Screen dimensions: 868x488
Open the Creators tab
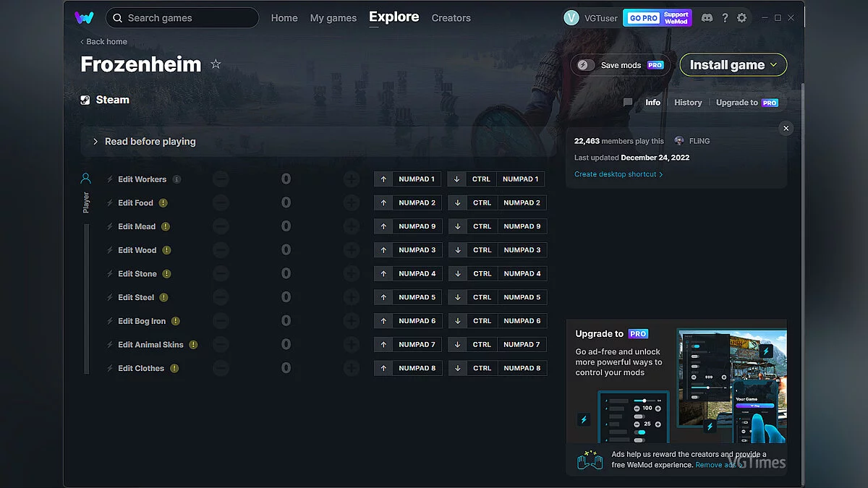[x=451, y=18]
